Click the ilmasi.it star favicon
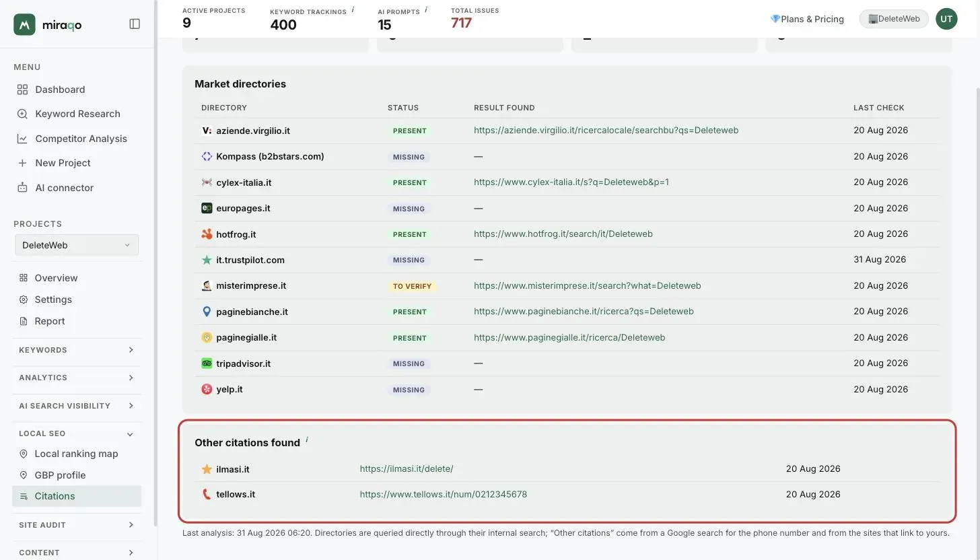The image size is (980, 560). pyautogui.click(x=207, y=469)
